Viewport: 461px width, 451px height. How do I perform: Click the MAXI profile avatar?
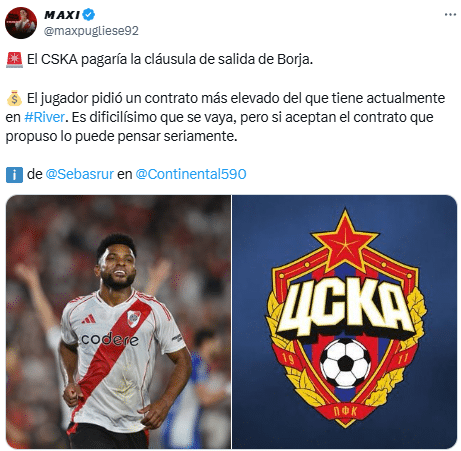21,23
